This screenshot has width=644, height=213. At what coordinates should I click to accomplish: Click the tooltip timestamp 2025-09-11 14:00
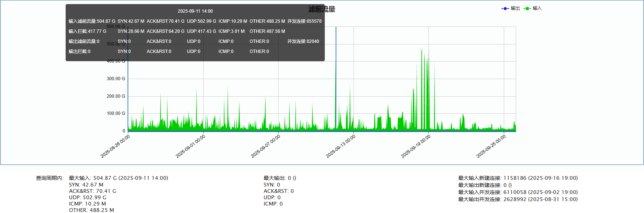(195, 11)
